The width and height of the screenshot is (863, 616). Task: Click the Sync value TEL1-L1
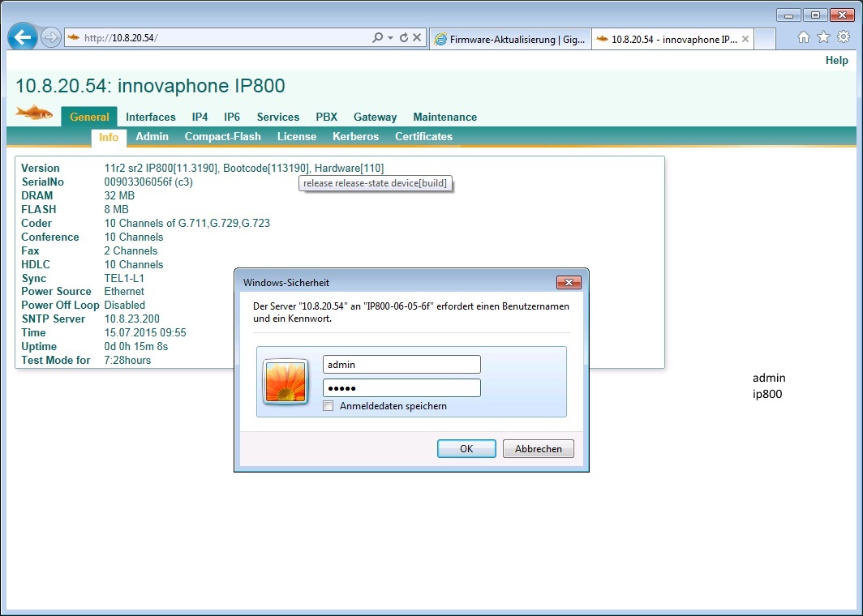coord(124,278)
